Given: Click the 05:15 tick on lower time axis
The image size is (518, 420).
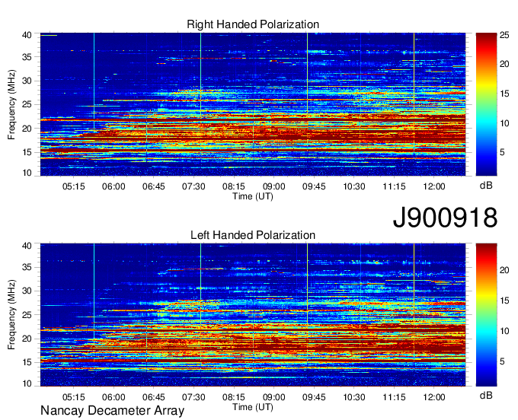Looking at the screenshot, I should [74, 397].
